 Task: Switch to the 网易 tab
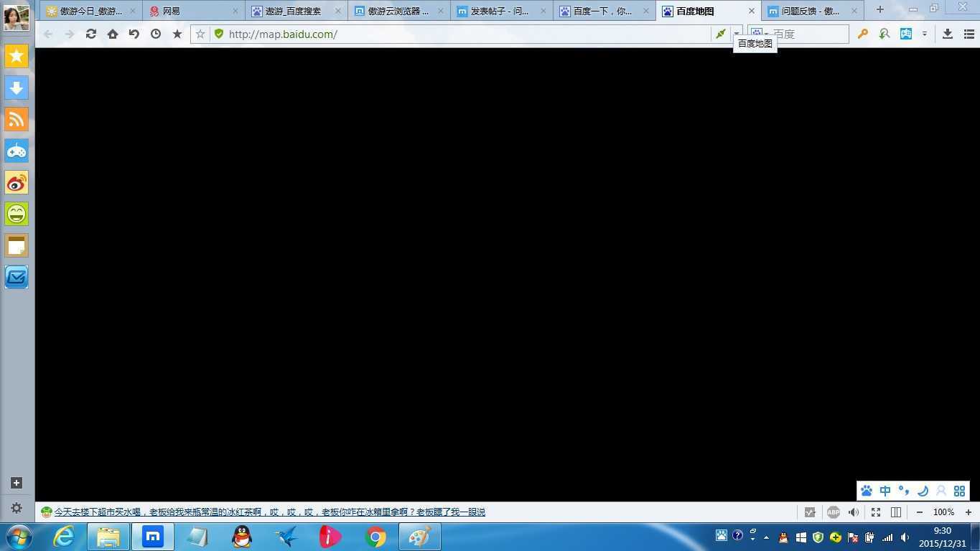192,11
